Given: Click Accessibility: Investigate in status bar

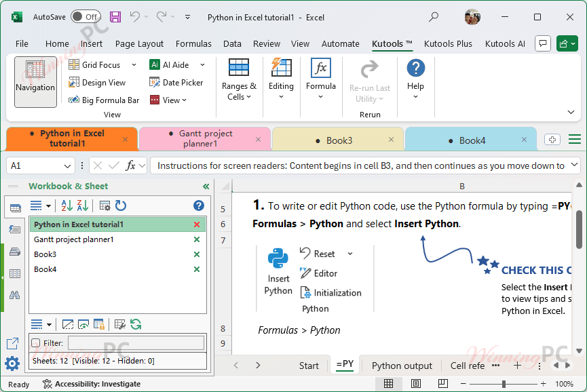Looking at the screenshot, I should pos(92,384).
